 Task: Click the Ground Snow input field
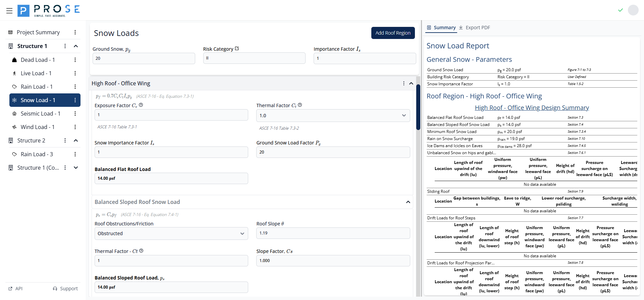pos(144,58)
